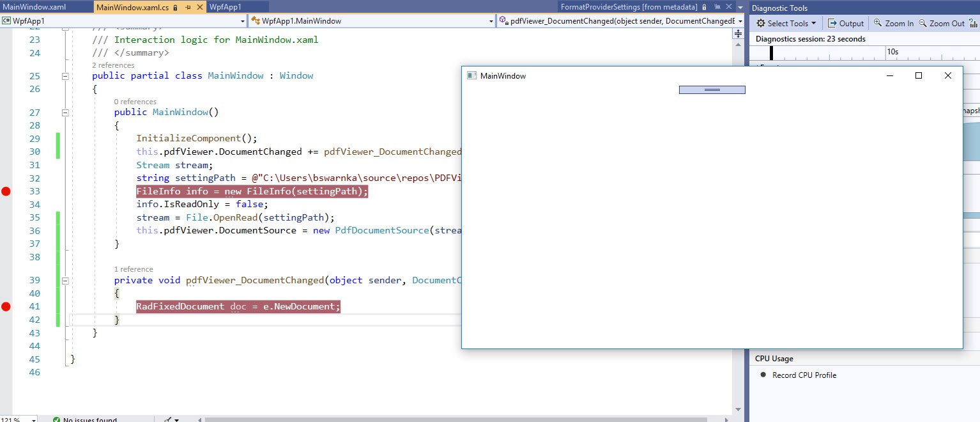
Task: Click the 10s mark on diagnostics timeline
Action: pyautogui.click(x=892, y=51)
